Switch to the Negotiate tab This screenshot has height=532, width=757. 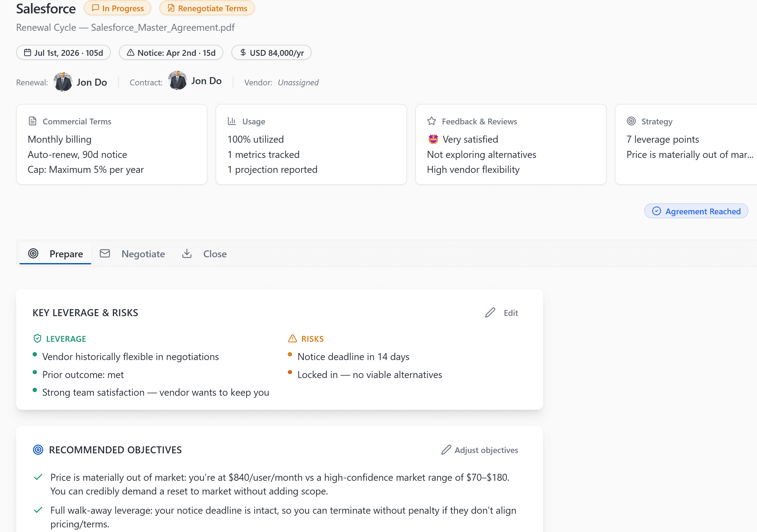coord(133,254)
